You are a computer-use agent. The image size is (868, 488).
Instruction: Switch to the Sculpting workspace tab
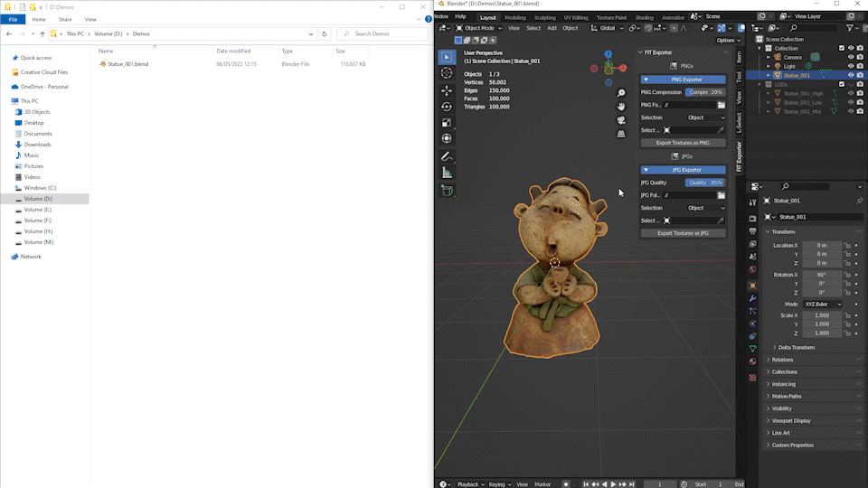tap(544, 17)
